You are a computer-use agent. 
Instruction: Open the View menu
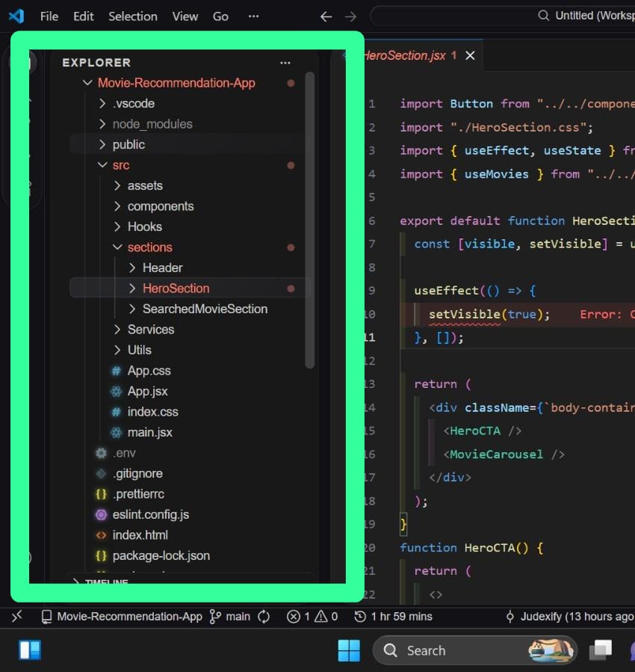(185, 16)
